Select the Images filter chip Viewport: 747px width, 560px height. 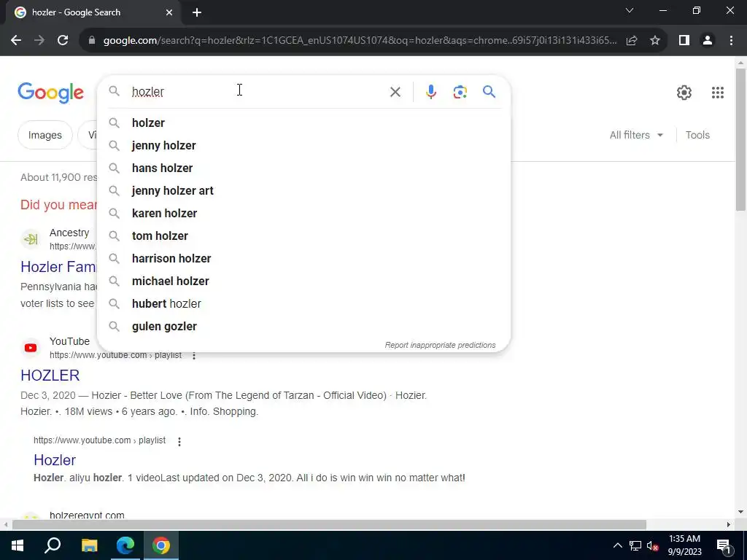point(44,135)
